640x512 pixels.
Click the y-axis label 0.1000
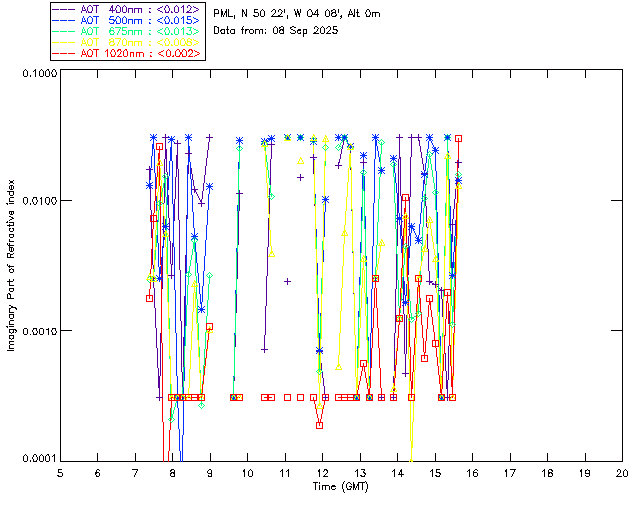tap(39, 73)
